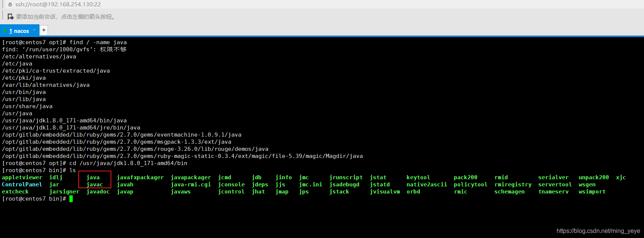Click the add-current-session arrow icon

(x=10, y=17)
